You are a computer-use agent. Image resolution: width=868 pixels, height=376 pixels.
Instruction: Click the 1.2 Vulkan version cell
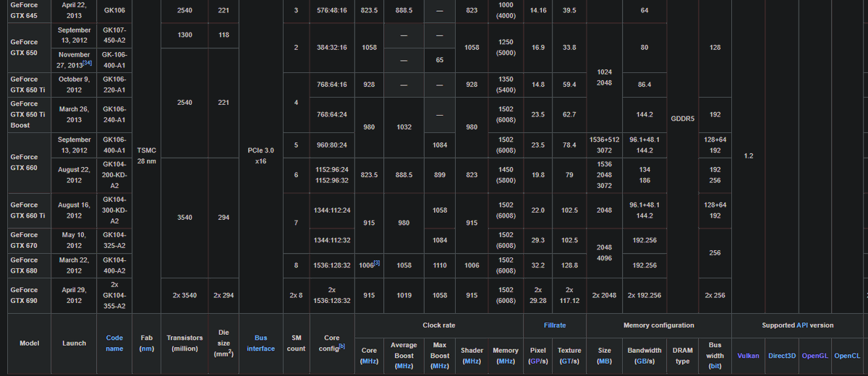749,156
